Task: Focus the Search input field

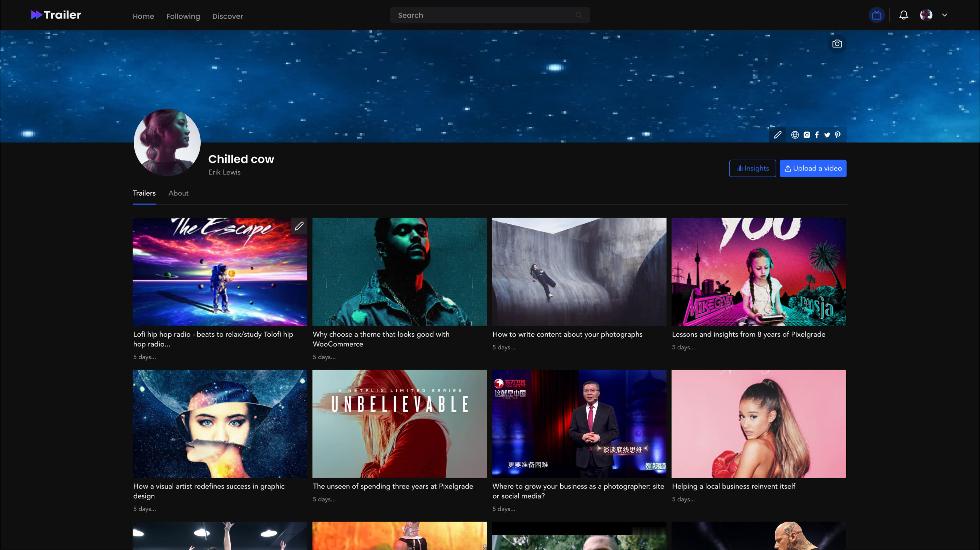Action: pos(490,15)
